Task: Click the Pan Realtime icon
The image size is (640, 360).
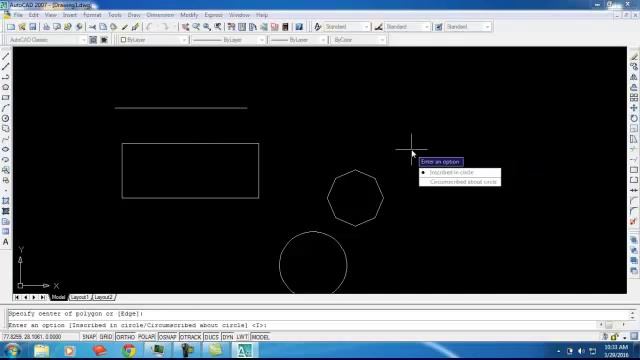Action: tap(185, 27)
